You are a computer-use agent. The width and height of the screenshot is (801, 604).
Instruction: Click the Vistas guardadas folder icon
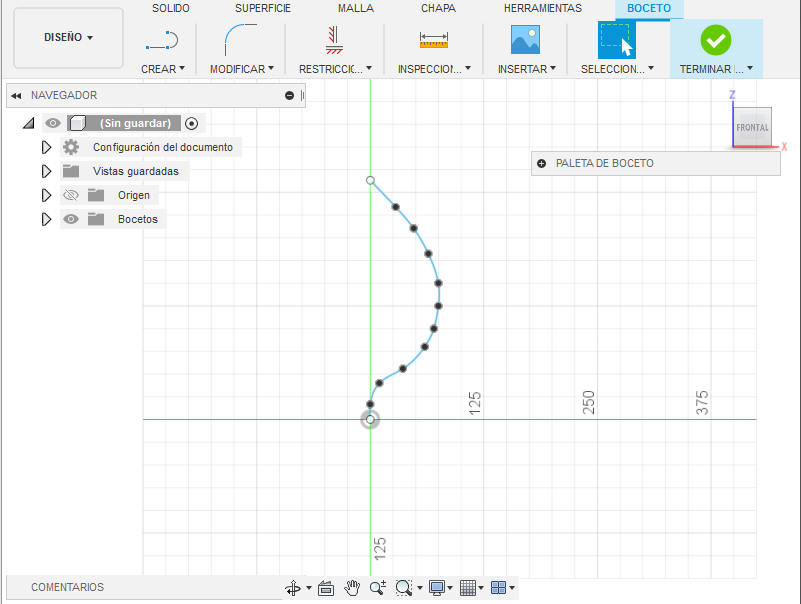point(71,171)
